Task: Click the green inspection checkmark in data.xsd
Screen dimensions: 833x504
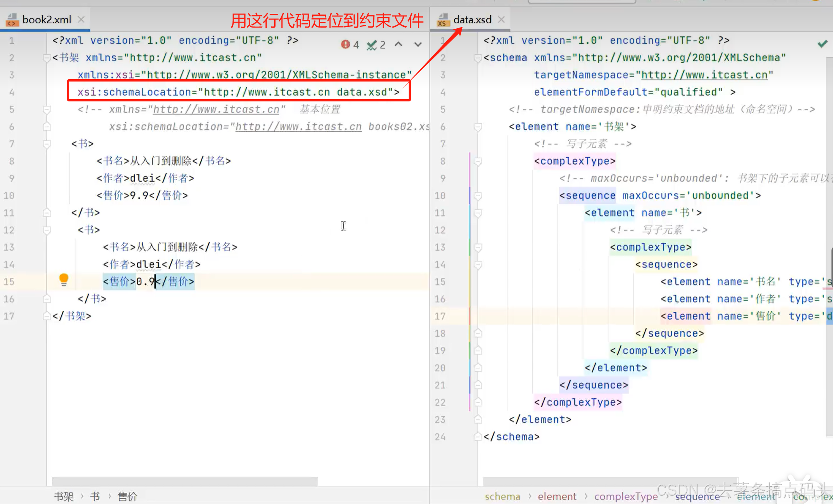Action: (x=822, y=44)
